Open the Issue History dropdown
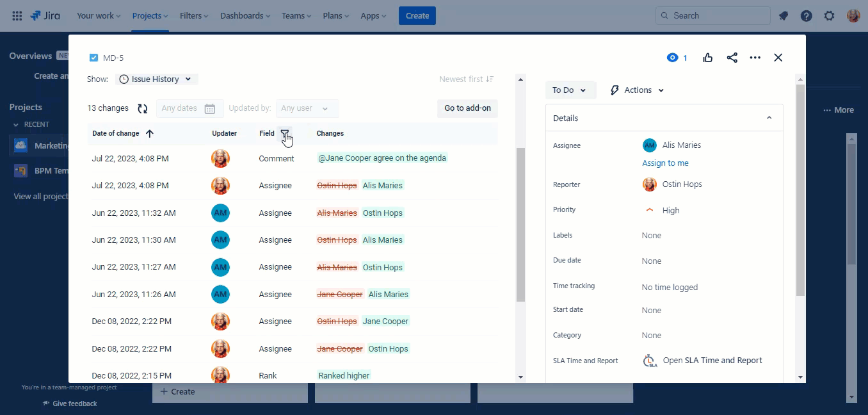 click(x=157, y=79)
